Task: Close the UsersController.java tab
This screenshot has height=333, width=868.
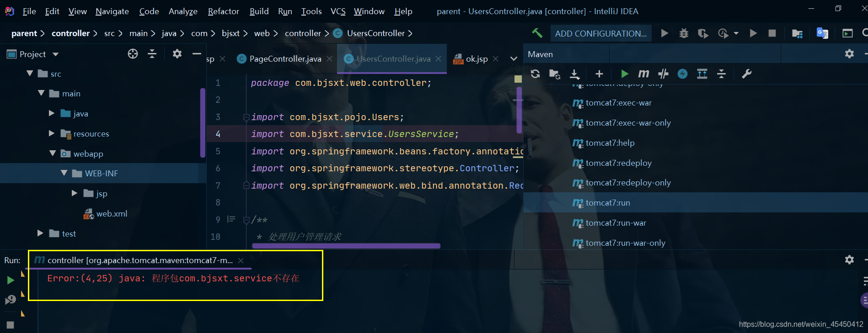Action: pyautogui.click(x=438, y=58)
